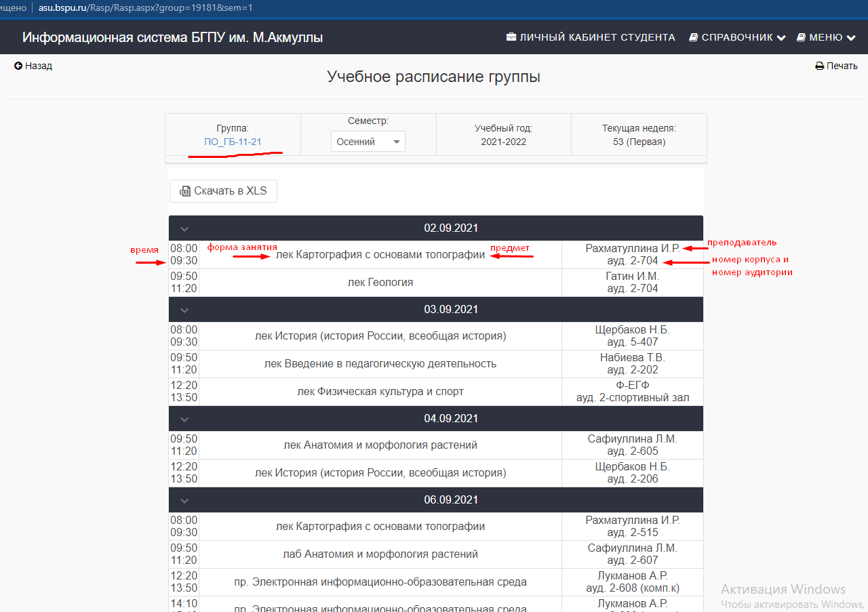The image size is (868, 612).
Task: Open the Семестр dropdown showing Осенний
Action: 368,142
